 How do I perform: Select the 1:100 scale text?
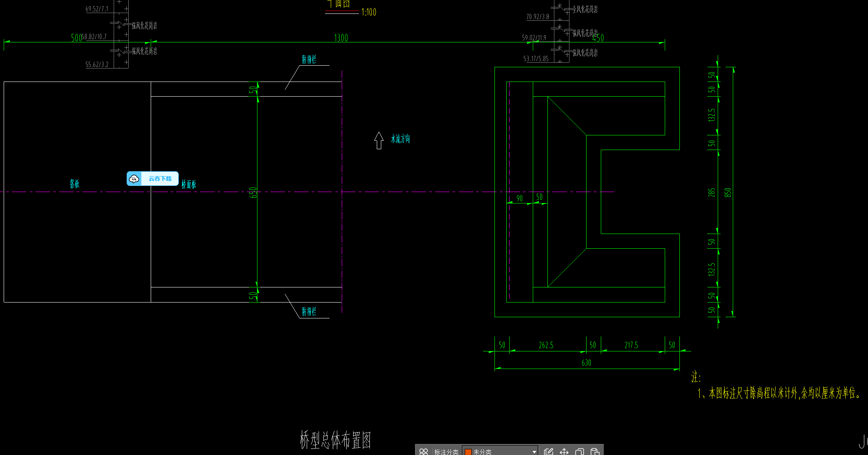click(369, 12)
